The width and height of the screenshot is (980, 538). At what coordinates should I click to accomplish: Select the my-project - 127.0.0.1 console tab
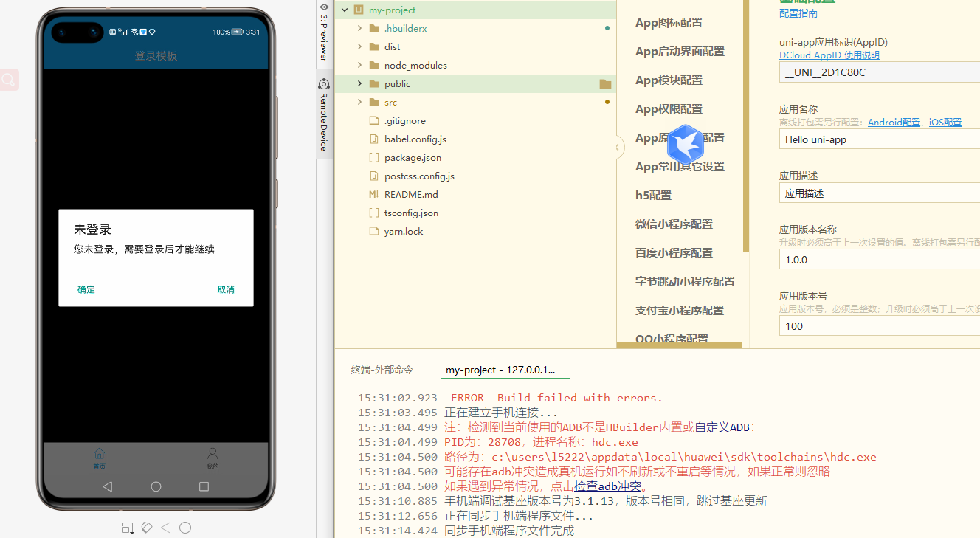pos(500,370)
